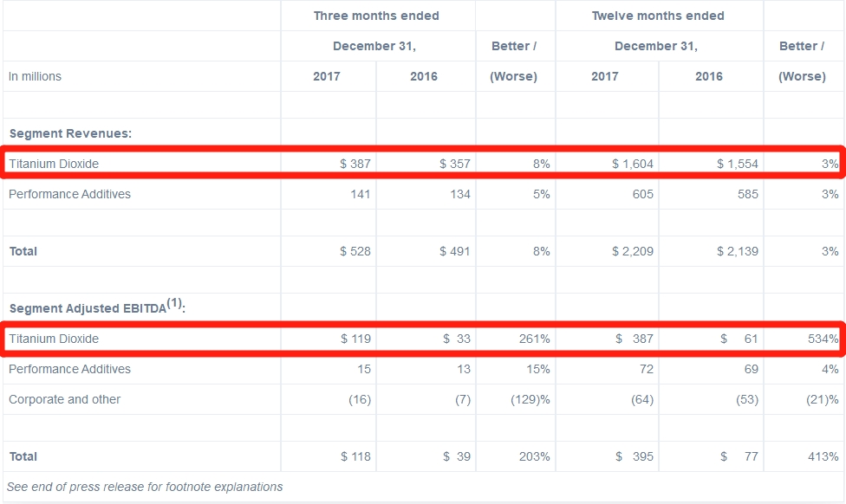Select Titanium Dioxide row label under Adjusted EBITDA

54,339
